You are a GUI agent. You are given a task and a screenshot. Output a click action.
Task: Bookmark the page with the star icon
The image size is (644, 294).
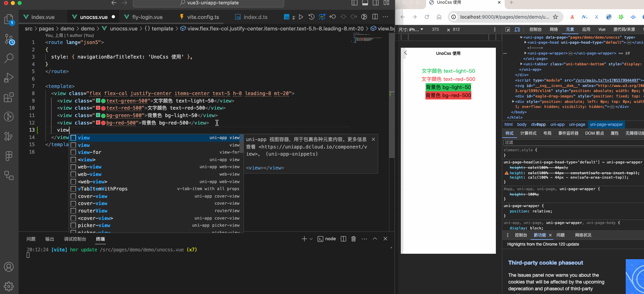click(555, 17)
